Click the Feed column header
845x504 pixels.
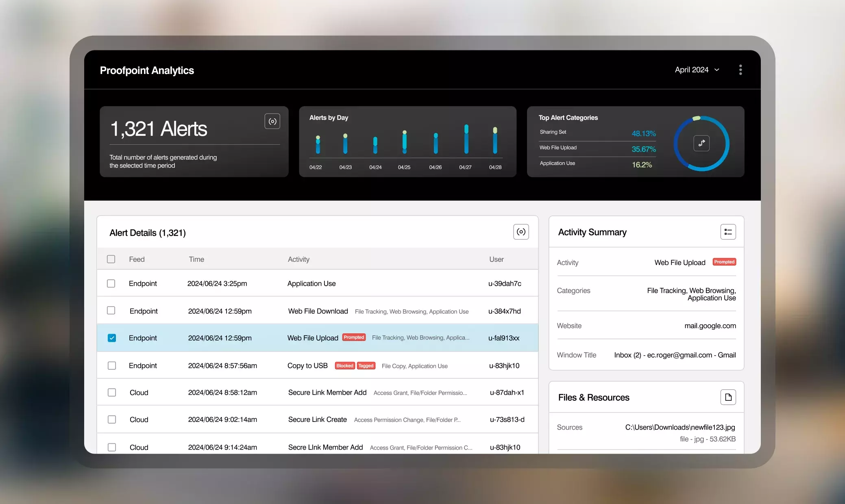point(137,259)
